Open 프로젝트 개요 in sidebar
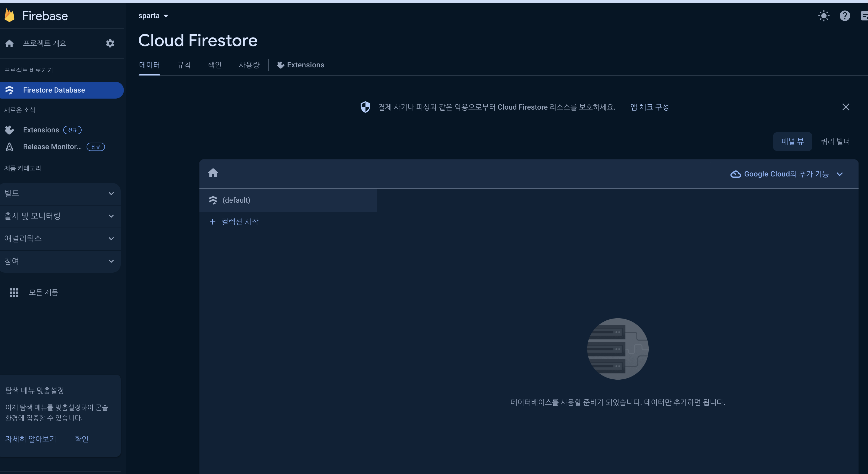Image resolution: width=868 pixels, height=474 pixels. pos(45,44)
